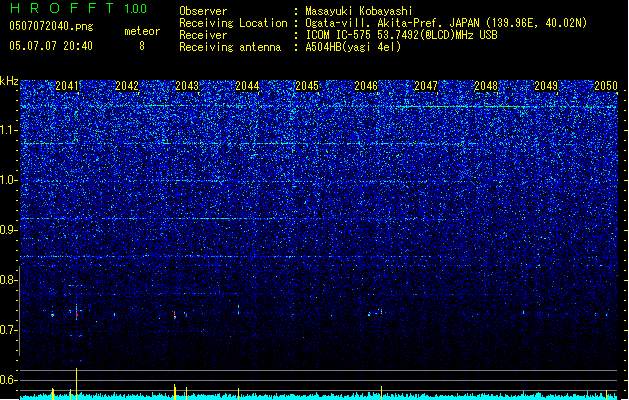This screenshot has width=629, height=400.
Task: Click the 2042 time marker
Action: [x=127, y=86]
